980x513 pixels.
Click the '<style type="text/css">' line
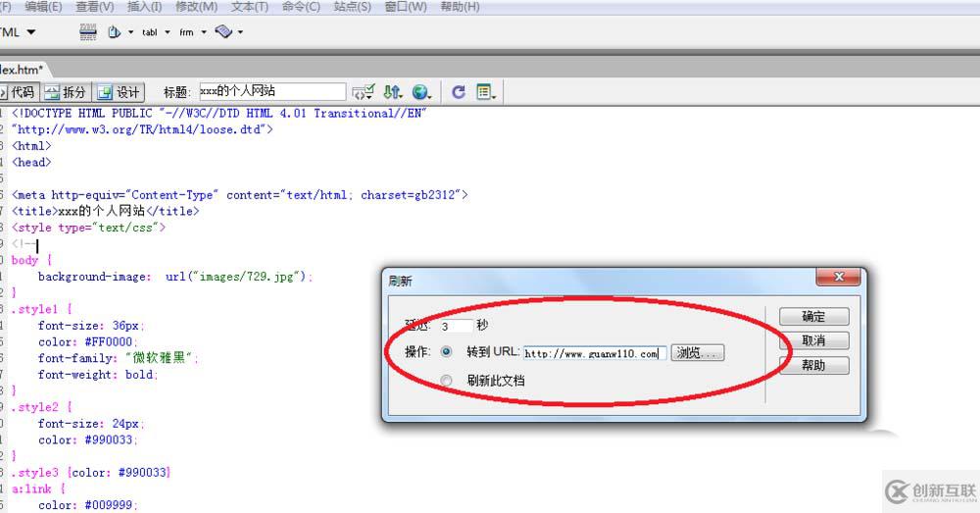pos(88,228)
